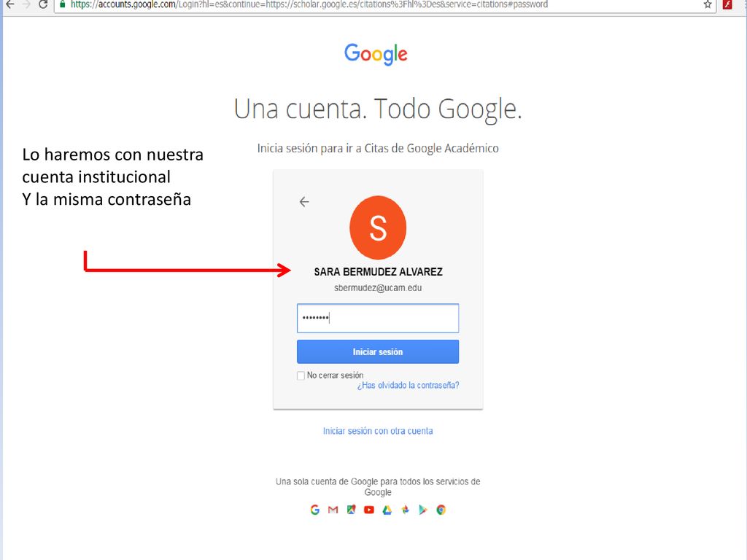Click the YouTube icon in footer
The width and height of the screenshot is (747, 560).
(x=369, y=510)
